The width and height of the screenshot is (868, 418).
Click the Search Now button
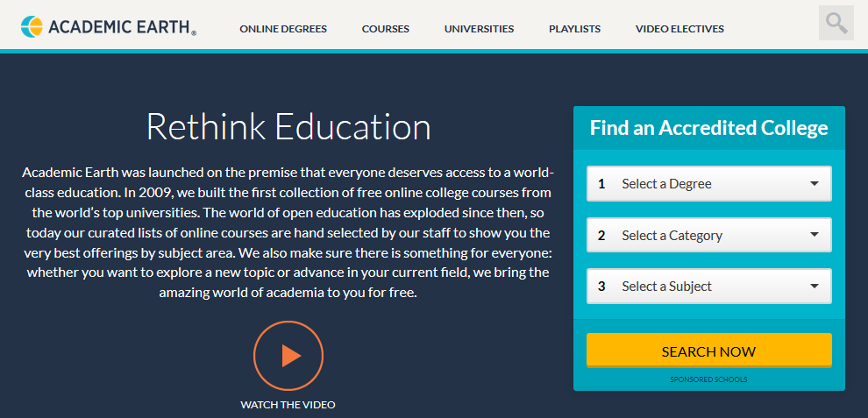coord(709,351)
